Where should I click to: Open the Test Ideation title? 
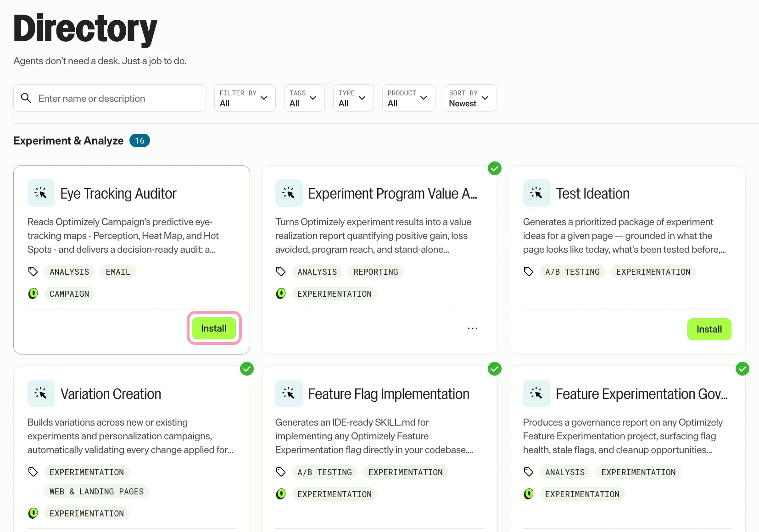tap(592, 194)
